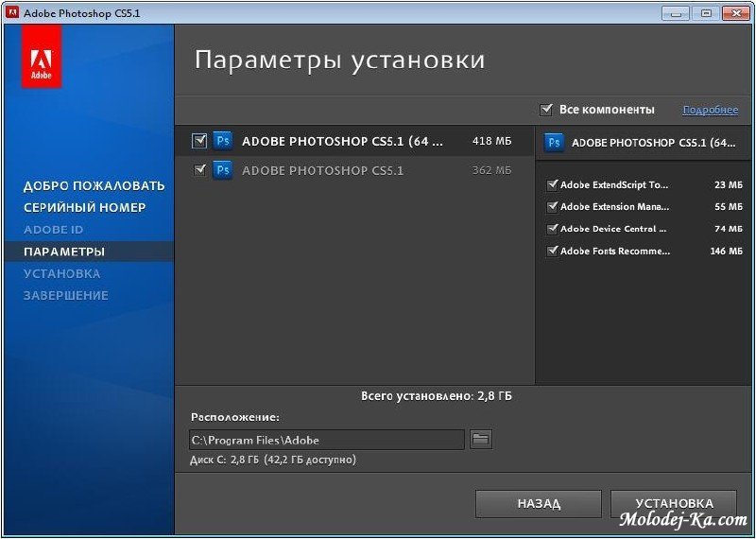Toggle the Adobe Extension Manager checkbox
This screenshot has height=539, width=756.
pyautogui.click(x=553, y=206)
